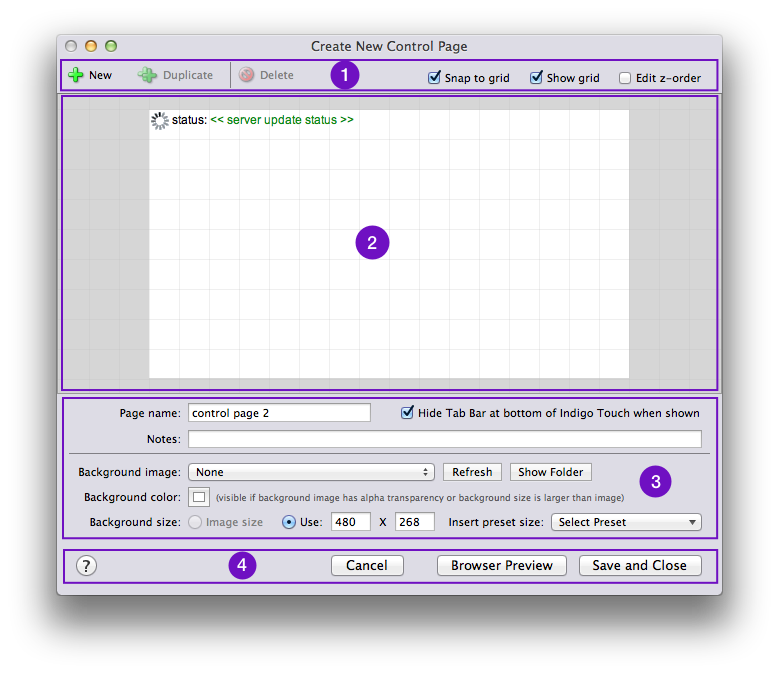779x674 pixels.
Task: Click the Page name text field
Action: [x=279, y=413]
